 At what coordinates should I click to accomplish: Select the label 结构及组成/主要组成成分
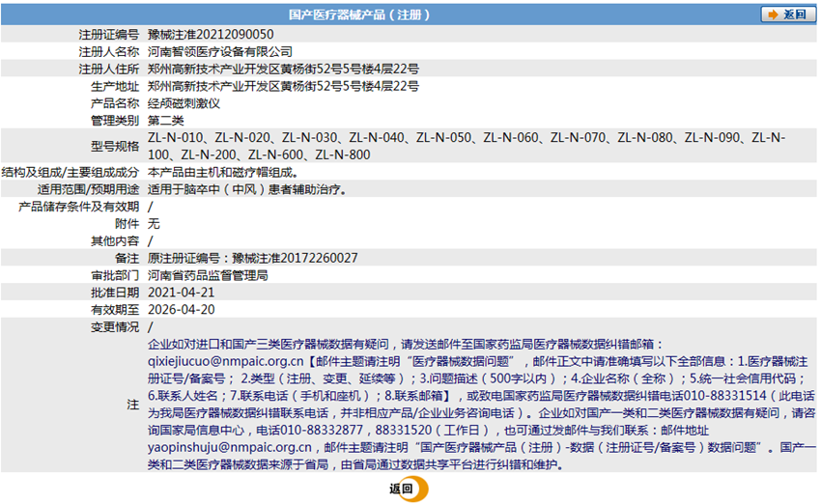coord(71,172)
